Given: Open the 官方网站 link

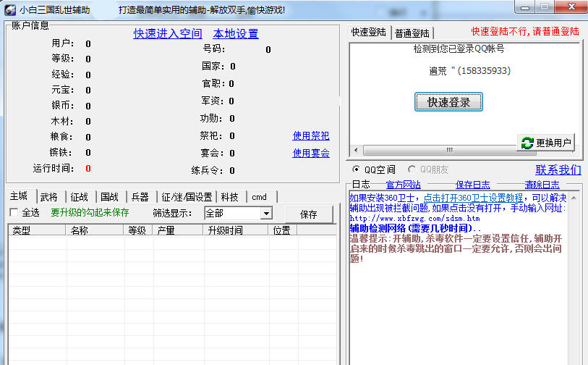Looking at the screenshot, I should [x=404, y=185].
